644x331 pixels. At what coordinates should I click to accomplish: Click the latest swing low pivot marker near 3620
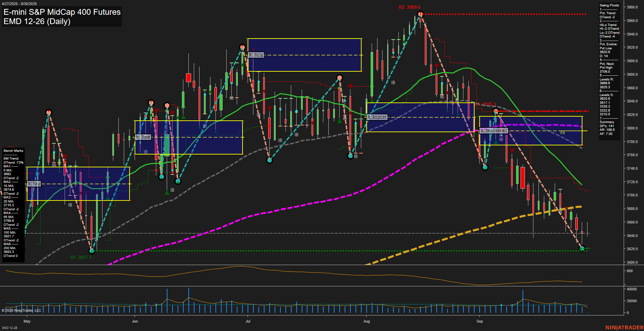(582, 249)
